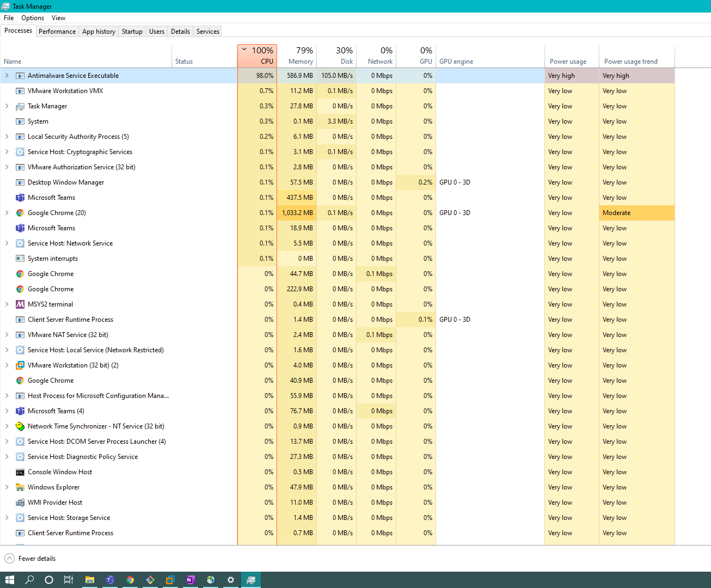Viewport: 711px width, 588px height.
Task: Click the Console Window Host icon
Action: [20, 472]
